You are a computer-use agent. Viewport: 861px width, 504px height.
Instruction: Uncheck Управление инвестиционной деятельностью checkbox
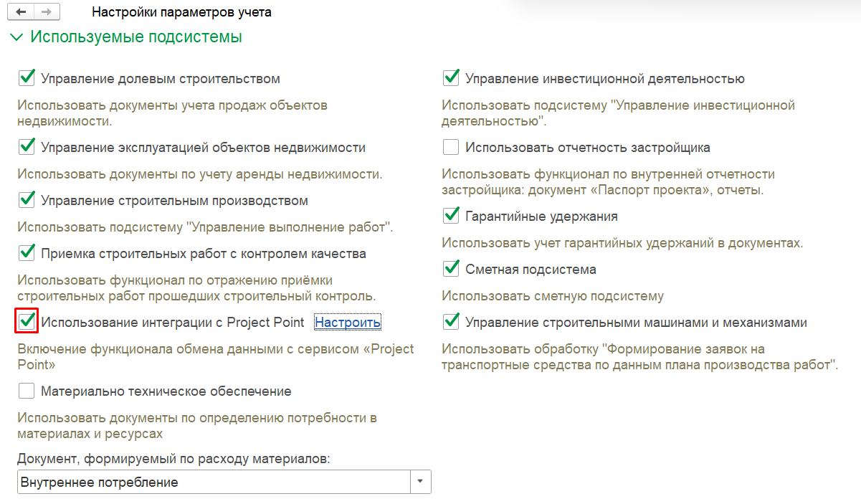(x=451, y=78)
